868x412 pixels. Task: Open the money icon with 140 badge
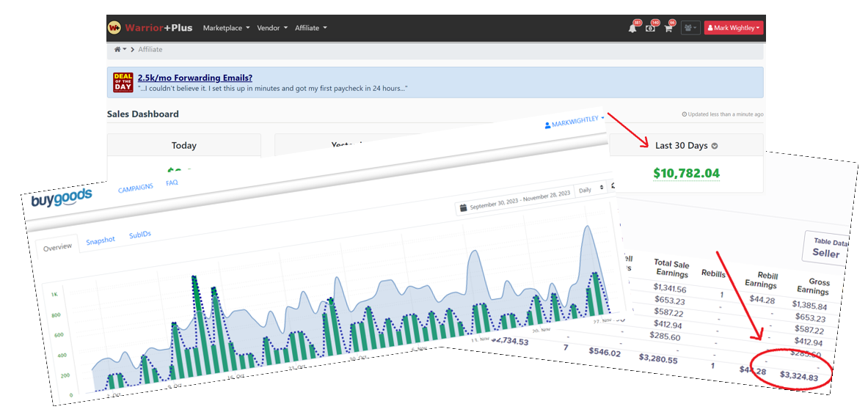pyautogui.click(x=650, y=28)
